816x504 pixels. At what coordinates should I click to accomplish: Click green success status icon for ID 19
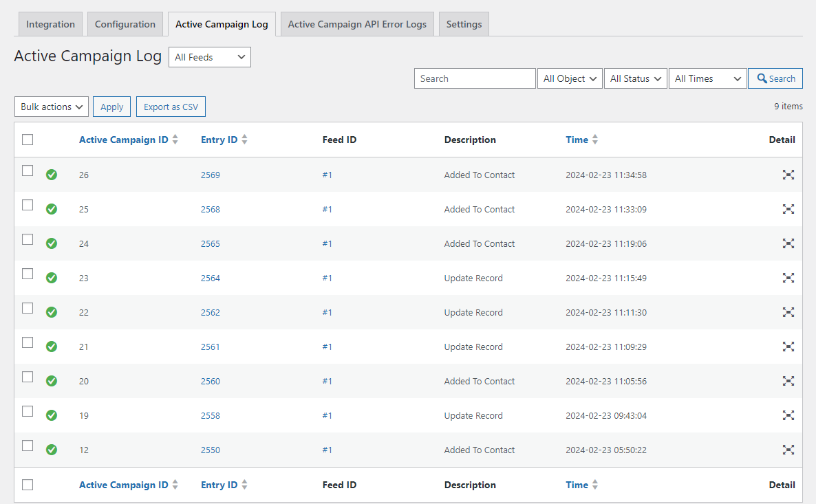pos(52,415)
